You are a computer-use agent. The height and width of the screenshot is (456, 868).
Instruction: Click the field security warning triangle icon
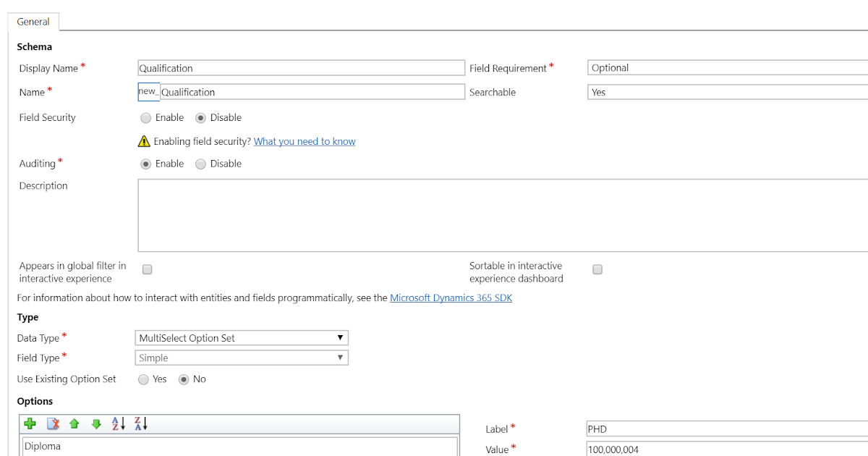point(142,140)
